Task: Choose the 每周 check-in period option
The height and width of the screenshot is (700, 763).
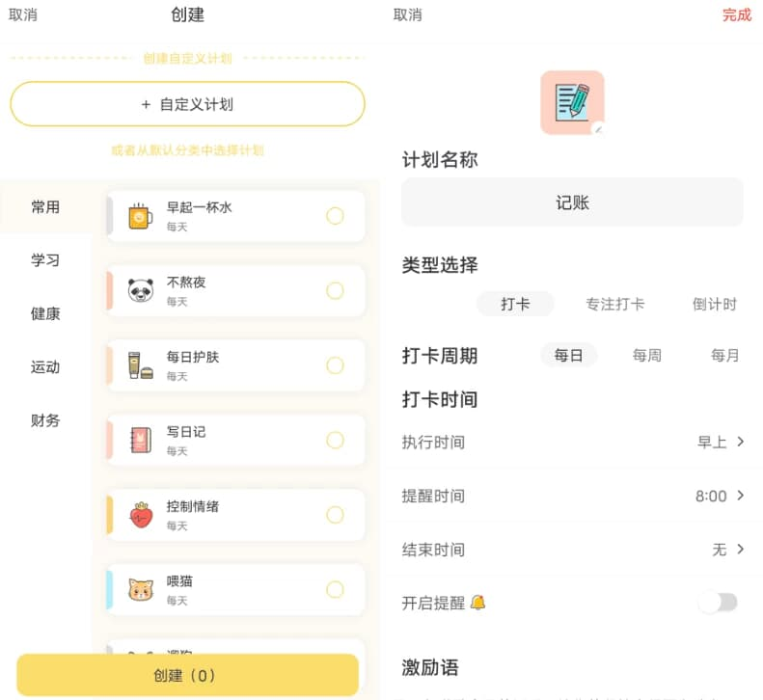Action: [646, 355]
